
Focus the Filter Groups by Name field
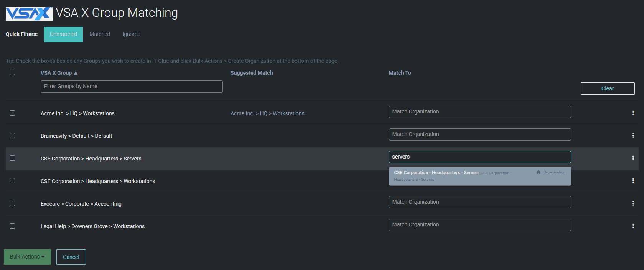tap(131, 87)
